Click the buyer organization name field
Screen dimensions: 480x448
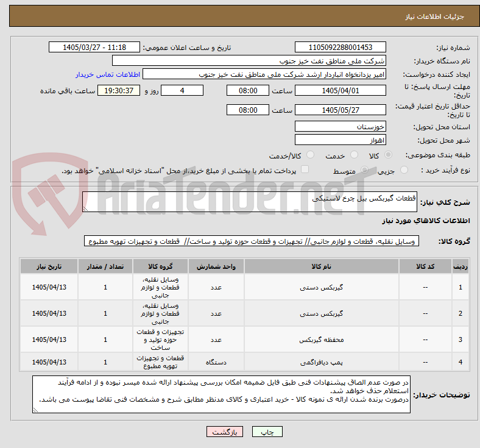click(x=249, y=60)
